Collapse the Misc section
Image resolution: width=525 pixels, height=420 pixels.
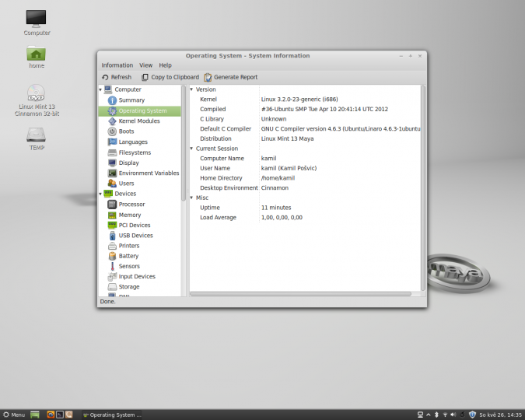tap(191, 198)
